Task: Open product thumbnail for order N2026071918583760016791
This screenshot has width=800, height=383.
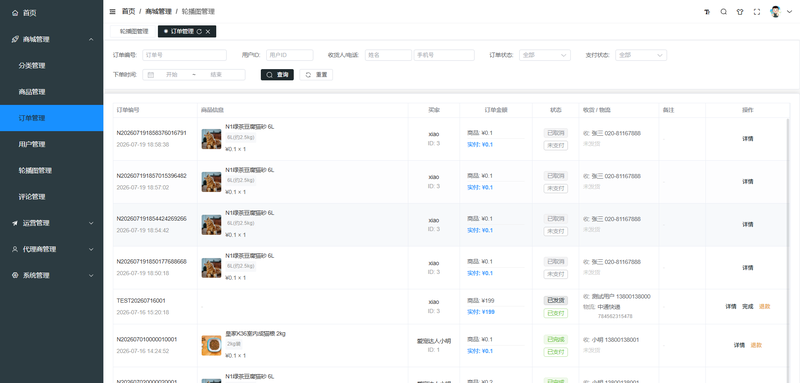Action: point(211,139)
